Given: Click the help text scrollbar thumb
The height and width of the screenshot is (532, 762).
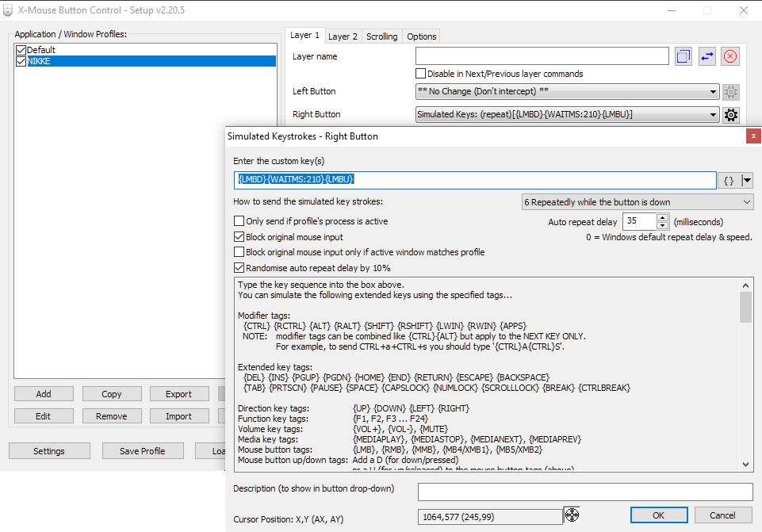Looking at the screenshot, I should pyautogui.click(x=745, y=308).
